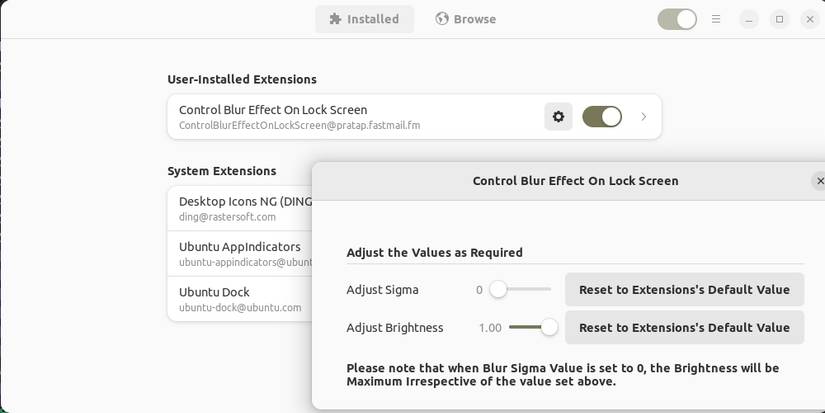The height and width of the screenshot is (413, 825).
Task: Expand the Ubuntu AppIndicators row
Action: click(240, 254)
